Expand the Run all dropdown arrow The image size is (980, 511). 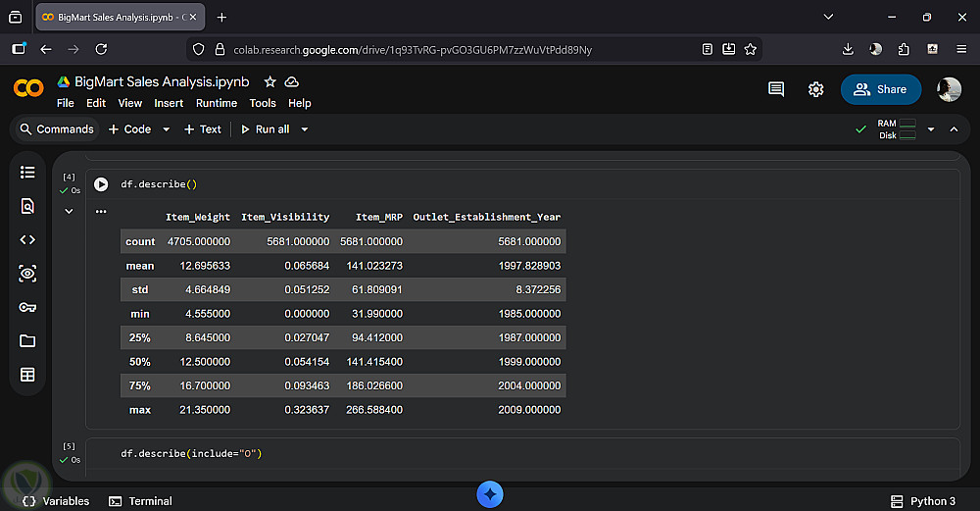(x=305, y=129)
